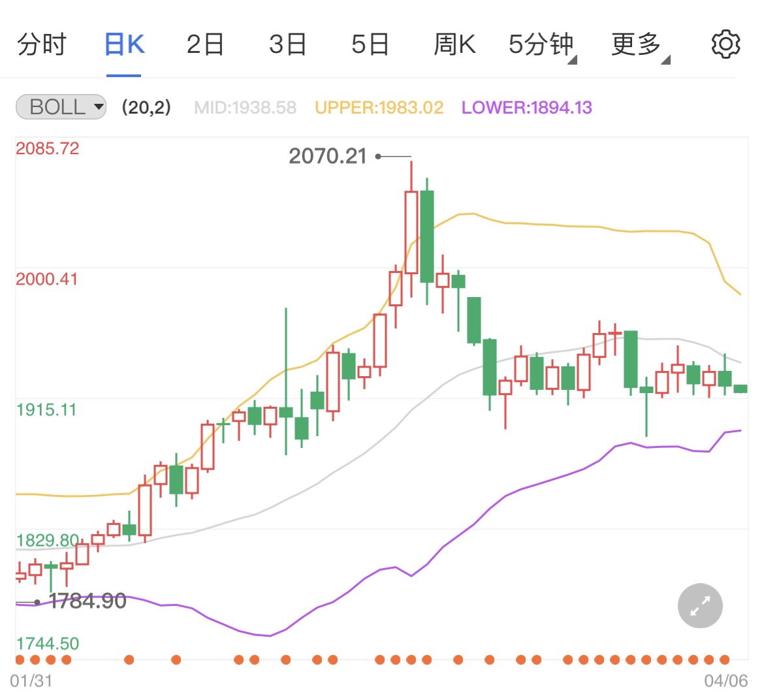Click the 5日 five-day chart button

(370, 44)
